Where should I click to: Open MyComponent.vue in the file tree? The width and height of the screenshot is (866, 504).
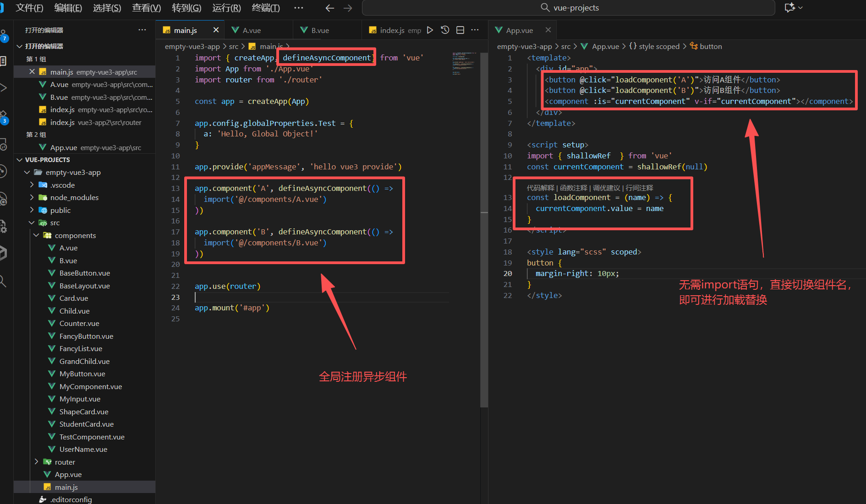pyautogui.click(x=85, y=386)
